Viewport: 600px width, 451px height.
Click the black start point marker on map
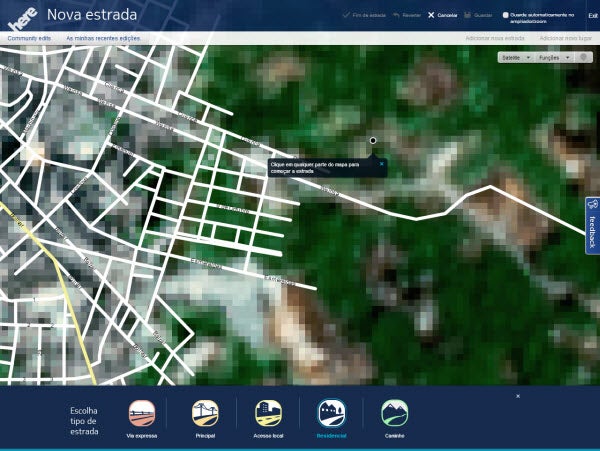pos(373,141)
